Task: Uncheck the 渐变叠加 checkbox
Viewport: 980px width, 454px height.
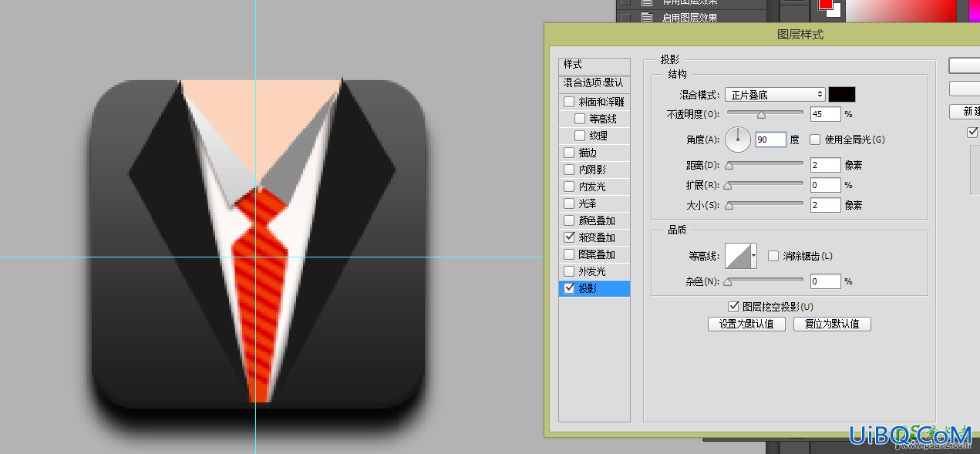Action: (569, 237)
